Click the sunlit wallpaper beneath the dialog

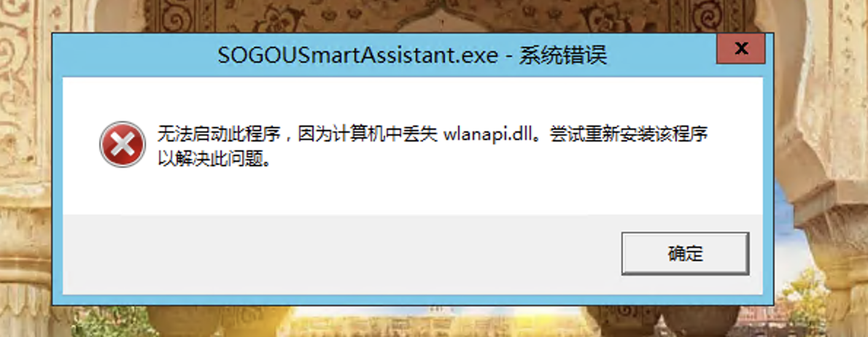coord(432,322)
